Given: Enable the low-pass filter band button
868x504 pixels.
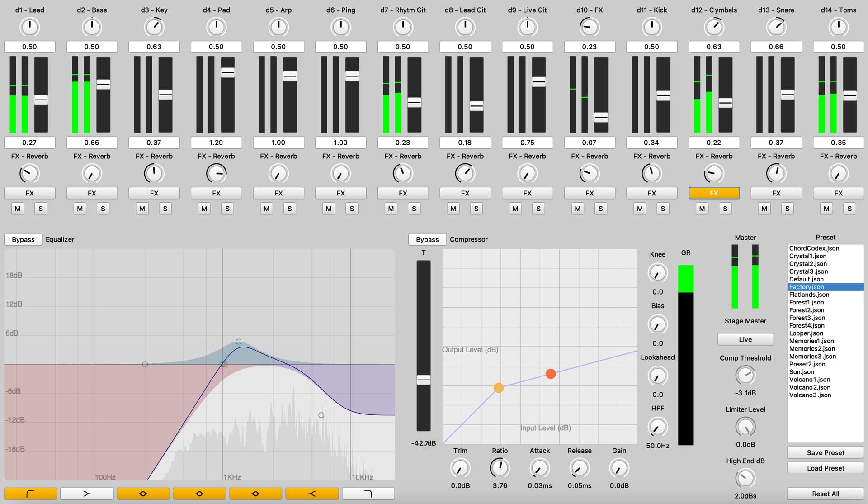Looking at the screenshot, I should click(x=368, y=494).
